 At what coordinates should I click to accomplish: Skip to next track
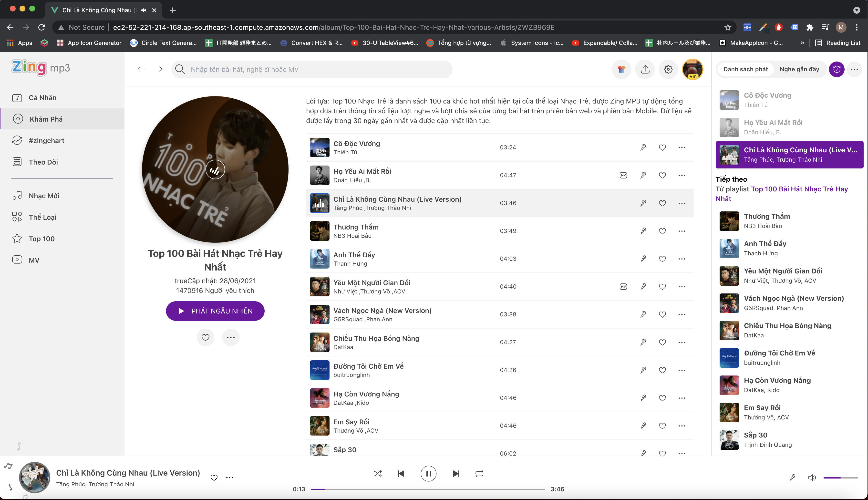[x=456, y=474]
